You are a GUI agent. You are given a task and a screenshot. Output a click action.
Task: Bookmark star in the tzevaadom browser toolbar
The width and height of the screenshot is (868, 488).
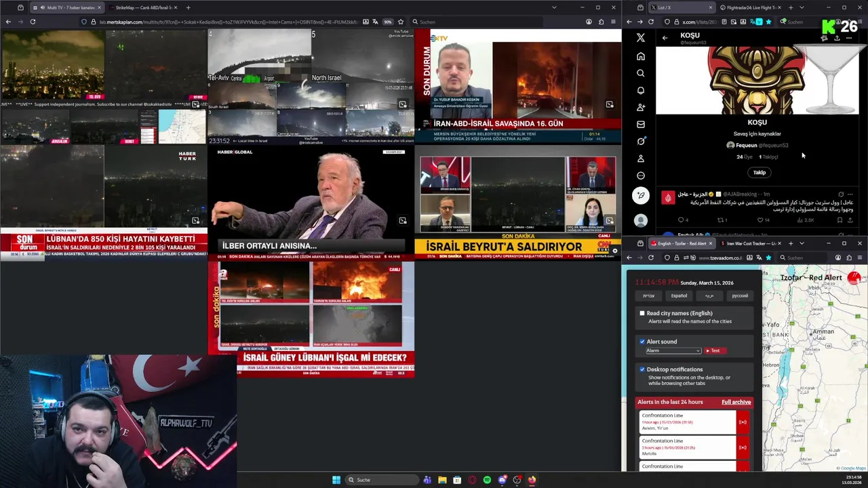768,258
